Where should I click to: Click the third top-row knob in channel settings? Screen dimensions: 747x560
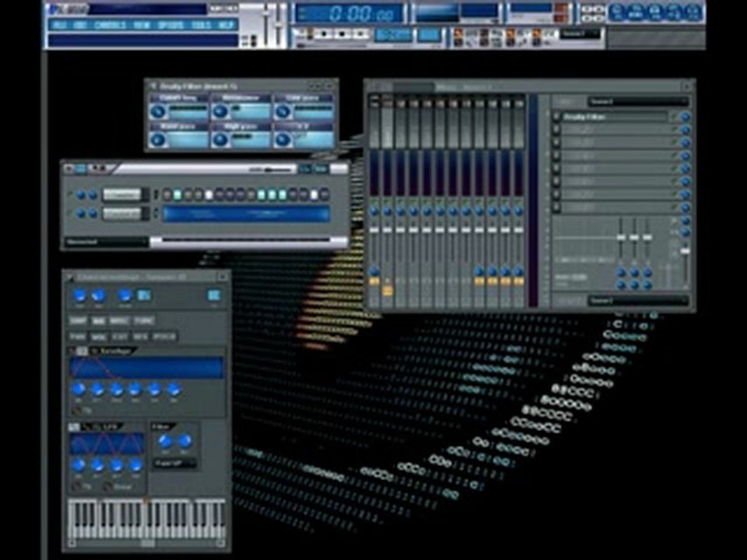[x=124, y=296]
